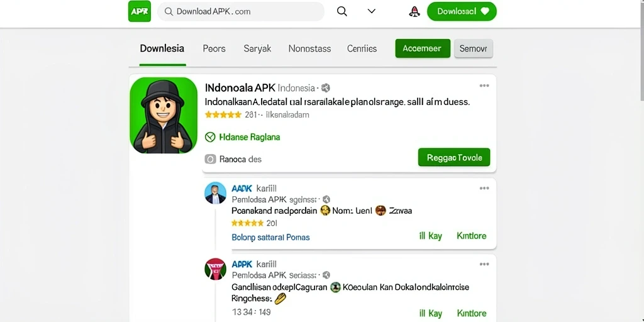The height and width of the screenshot is (322, 644).
Task: Open the notification bell icon
Action: (x=414, y=12)
